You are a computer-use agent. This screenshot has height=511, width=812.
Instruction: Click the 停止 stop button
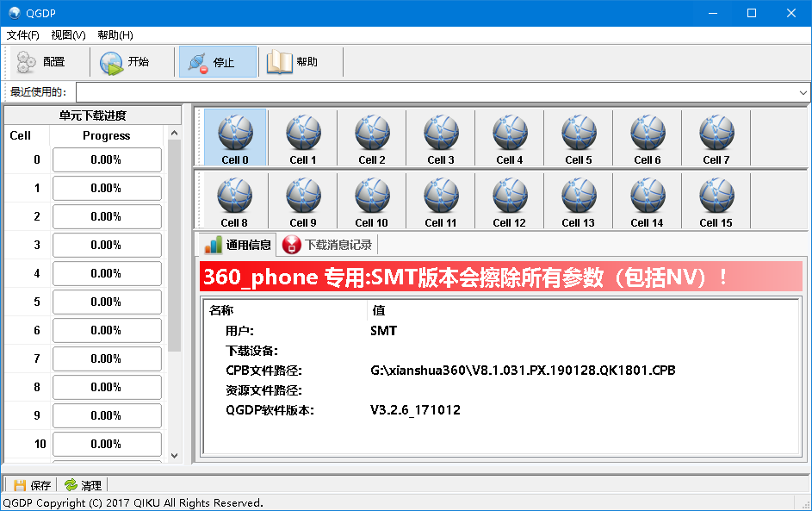click(218, 62)
